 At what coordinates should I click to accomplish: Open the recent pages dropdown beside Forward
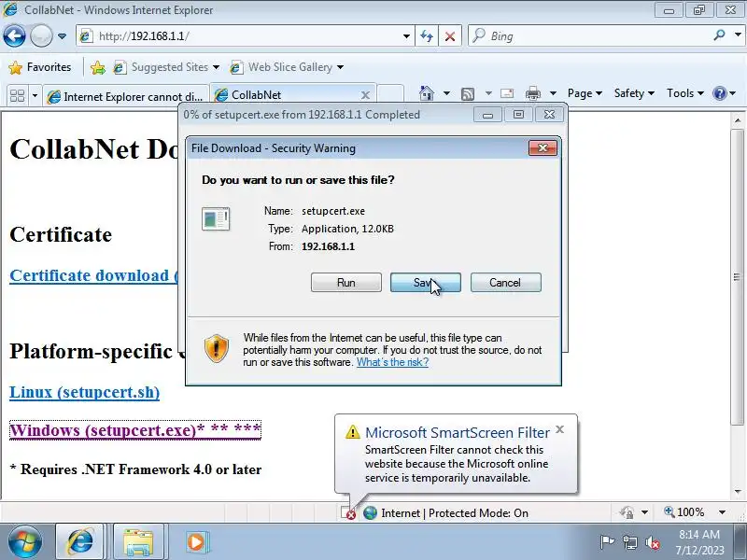coord(62,36)
